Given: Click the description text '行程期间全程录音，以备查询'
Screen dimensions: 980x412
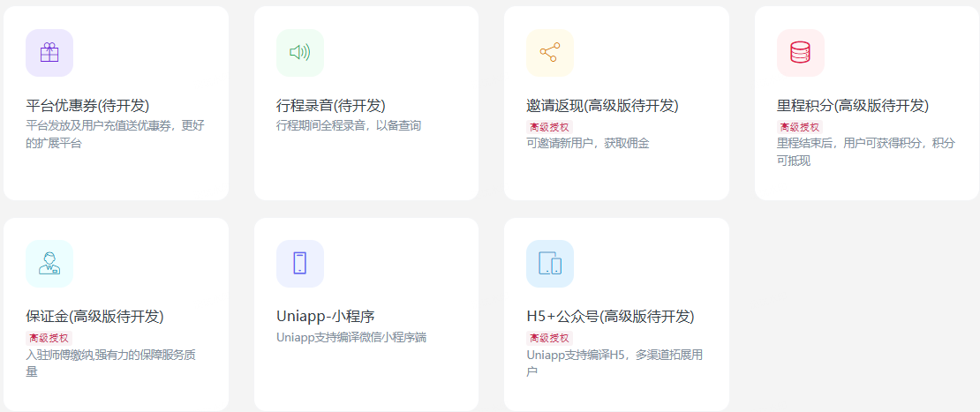Looking at the screenshot, I should click(349, 126).
